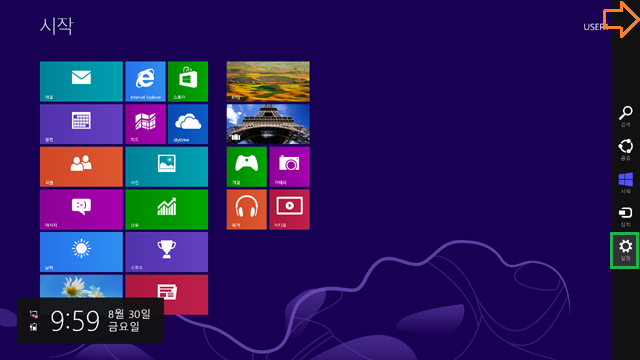Open the People tile
The width and height of the screenshot is (640, 360).
(x=81, y=167)
